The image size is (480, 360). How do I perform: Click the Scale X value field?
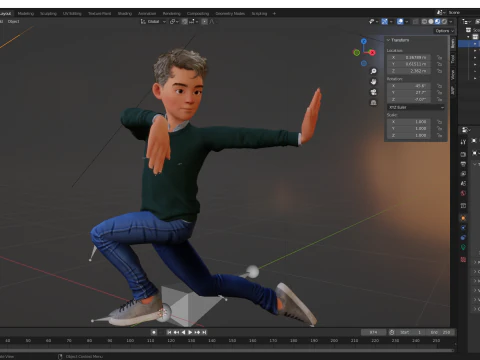pos(409,122)
